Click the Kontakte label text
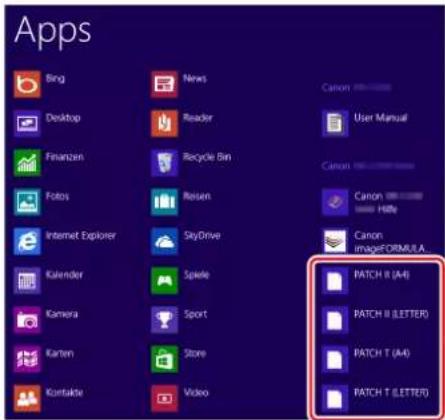This screenshot has height=420, width=445. [x=64, y=393]
